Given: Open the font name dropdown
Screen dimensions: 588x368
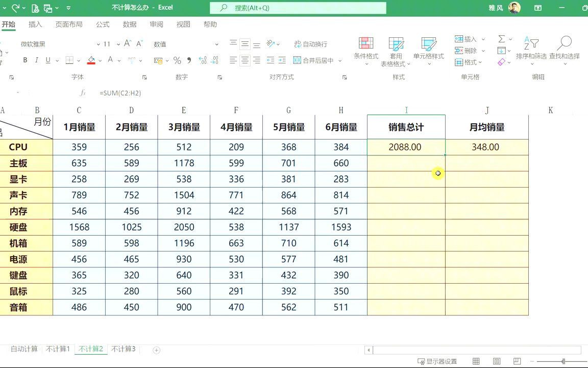Looking at the screenshot, I should tap(98, 44).
